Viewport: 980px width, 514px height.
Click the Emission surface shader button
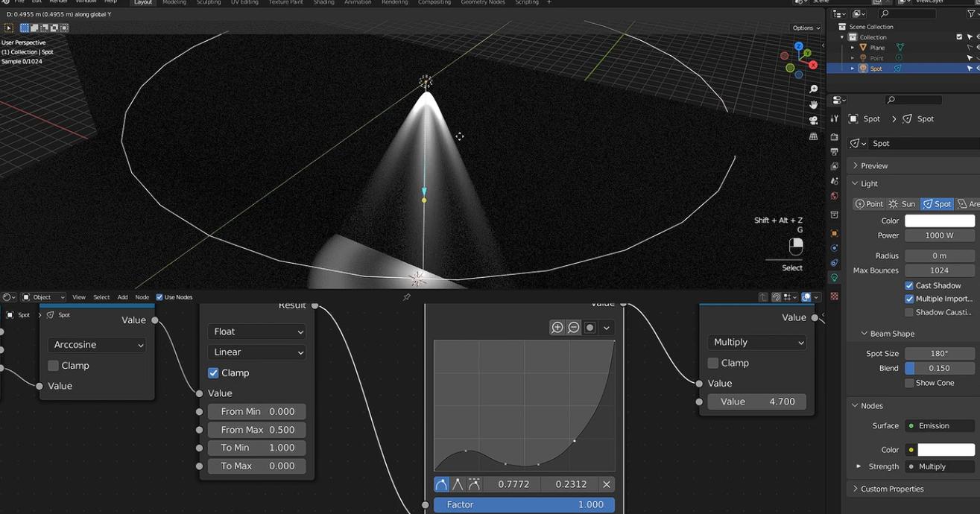pyautogui.click(x=940, y=426)
